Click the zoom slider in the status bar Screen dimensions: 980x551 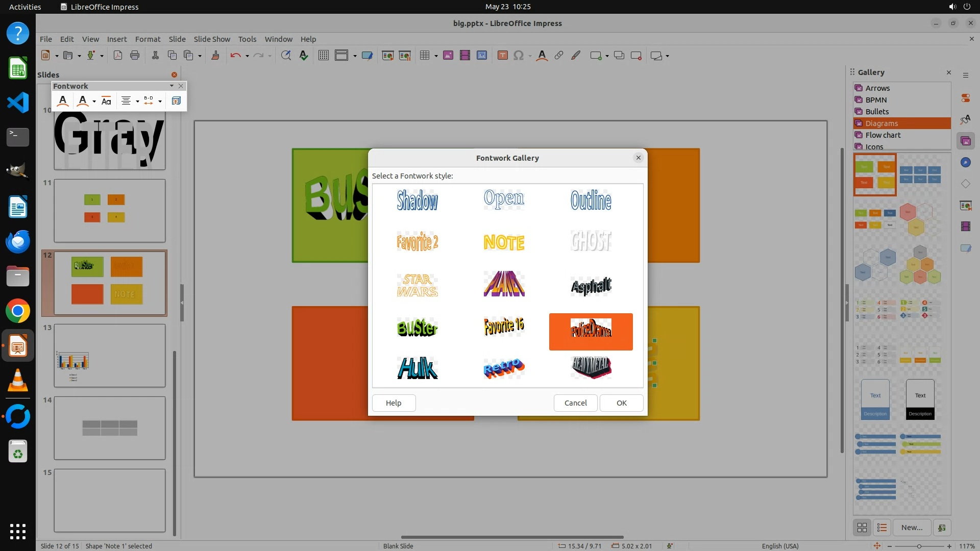(919, 546)
